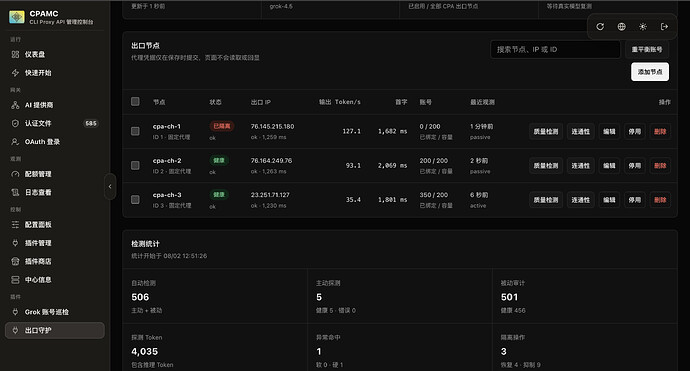Click 编辑 for cpa-ch-2
This screenshot has width=690, height=371.
[x=609, y=166]
